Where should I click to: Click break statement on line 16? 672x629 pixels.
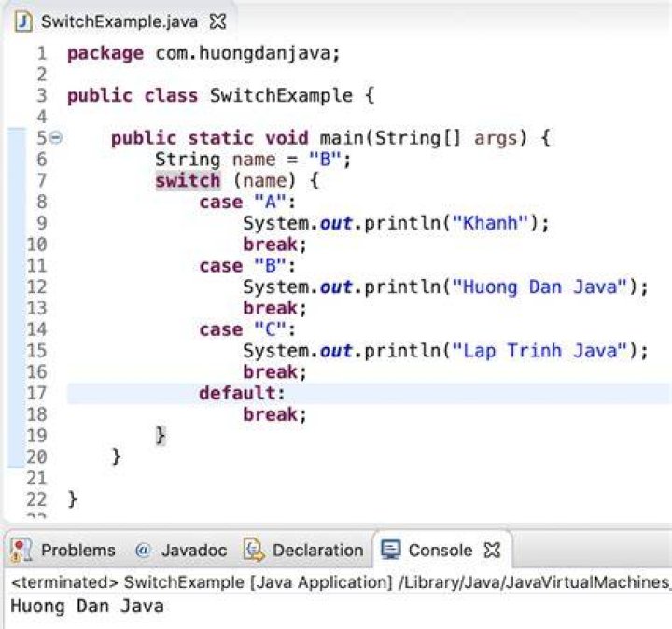274,372
